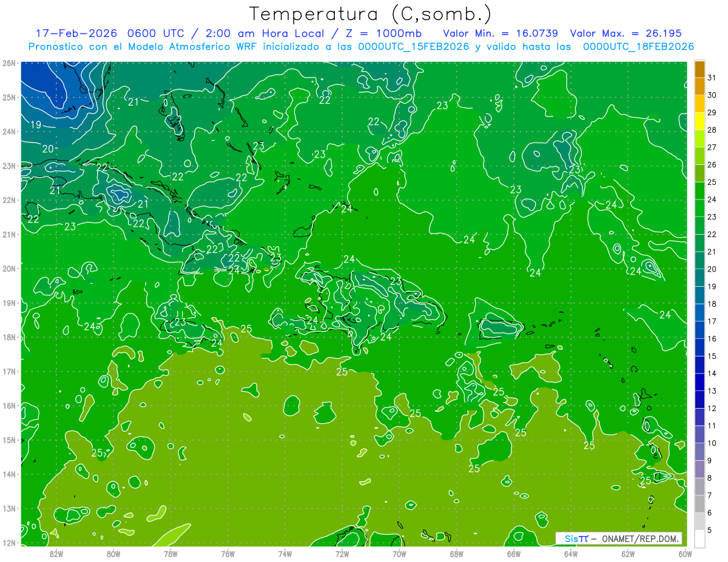Viewport: 728px width, 562px height.
Task: Click the '72W' longitude axis label
Action: click(x=342, y=554)
